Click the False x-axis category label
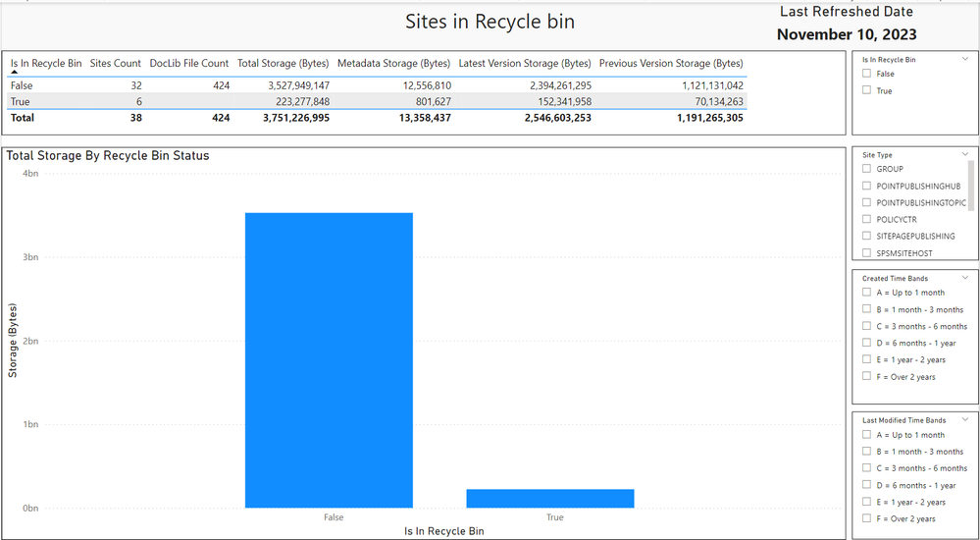 click(x=334, y=517)
